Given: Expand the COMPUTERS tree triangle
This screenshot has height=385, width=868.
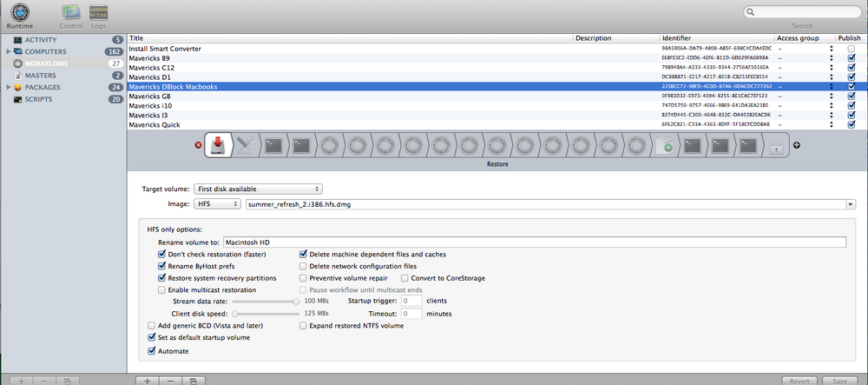Looking at the screenshot, I should pos(9,51).
